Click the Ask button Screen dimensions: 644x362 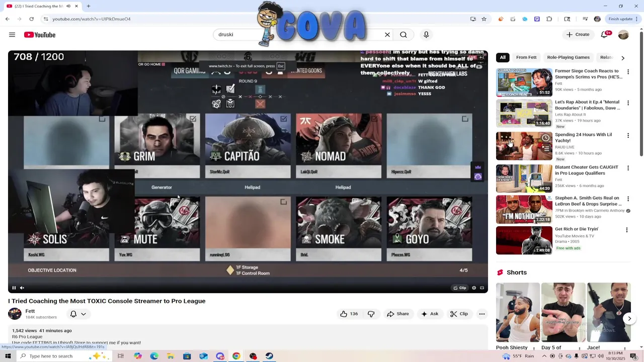429,314
